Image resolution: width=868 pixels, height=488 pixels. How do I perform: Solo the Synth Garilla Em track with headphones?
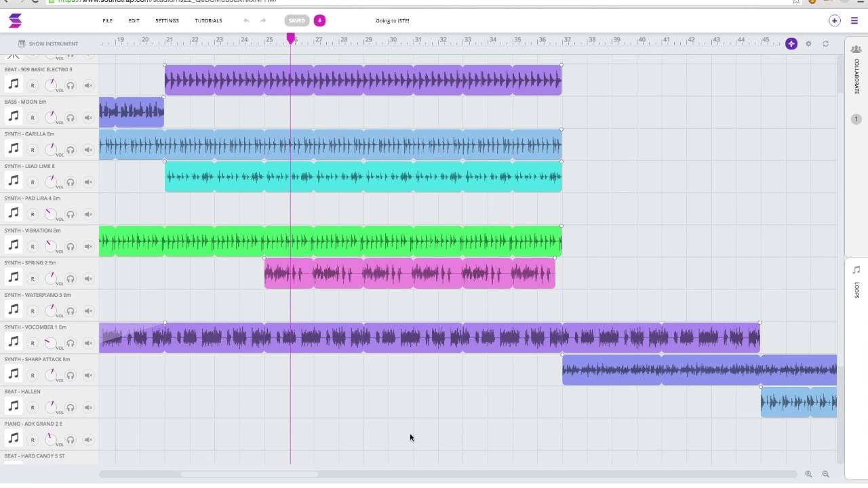(x=70, y=150)
